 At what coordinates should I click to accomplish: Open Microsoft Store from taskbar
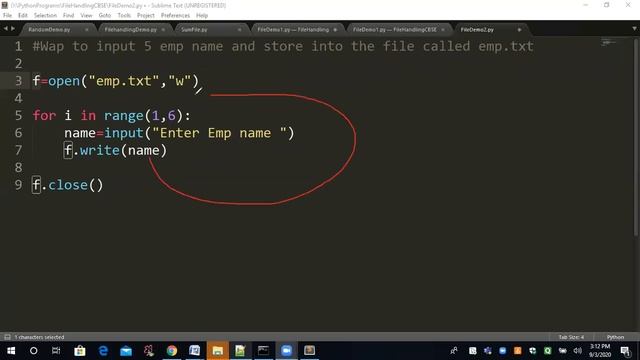pyautogui.click(x=80, y=351)
